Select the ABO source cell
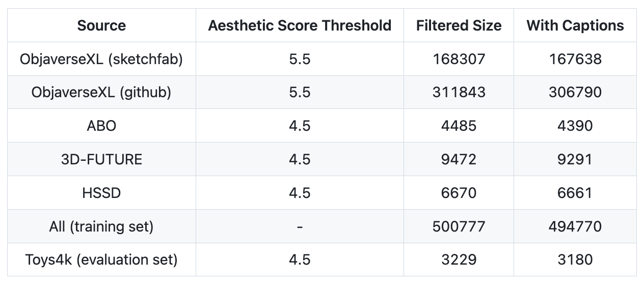Screen dimensions: 644x286 pos(101,126)
